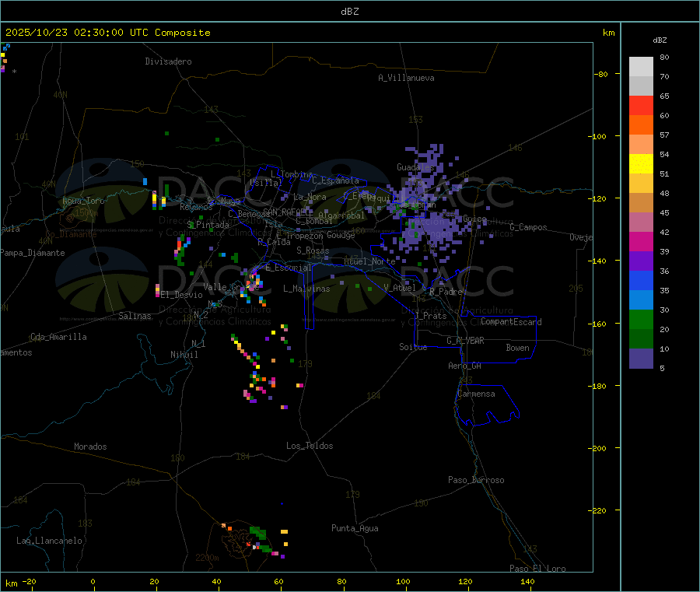Click the dBZ title at the top

pos(349,11)
